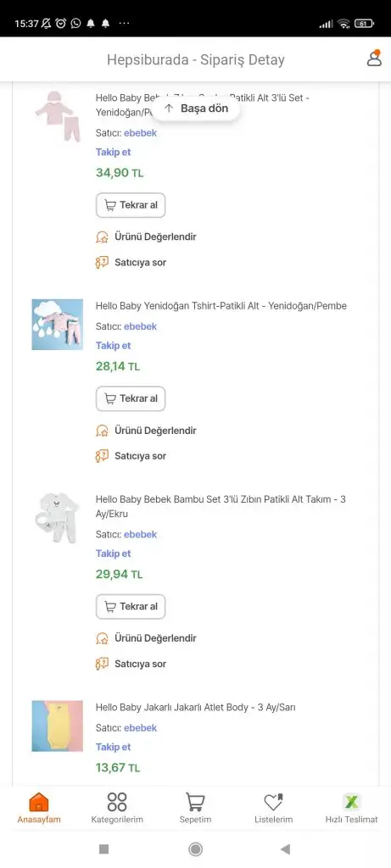Tap the Başa dön button

click(x=196, y=108)
